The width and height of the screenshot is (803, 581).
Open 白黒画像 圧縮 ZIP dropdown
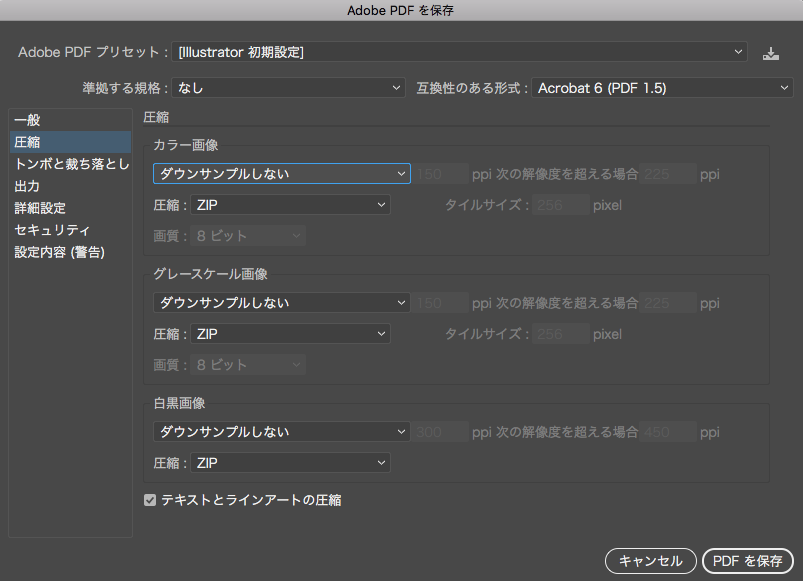[290, 463]
